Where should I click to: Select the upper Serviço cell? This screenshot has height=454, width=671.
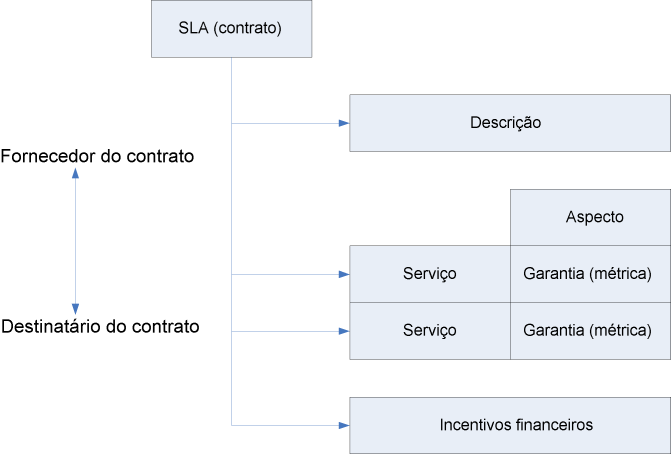click(429, 273)
